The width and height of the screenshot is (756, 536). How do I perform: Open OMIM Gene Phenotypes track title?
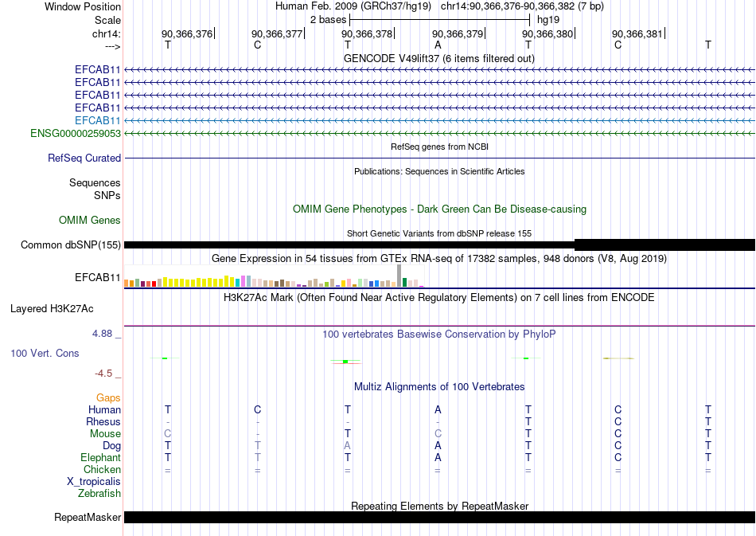pyautogui.click(x=439, y=209)
